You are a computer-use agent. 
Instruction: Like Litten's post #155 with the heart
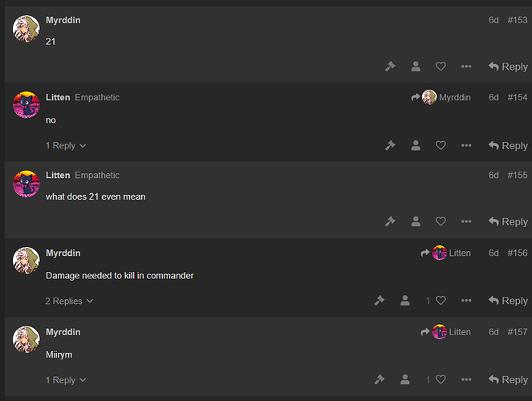(x=441, y=221)
